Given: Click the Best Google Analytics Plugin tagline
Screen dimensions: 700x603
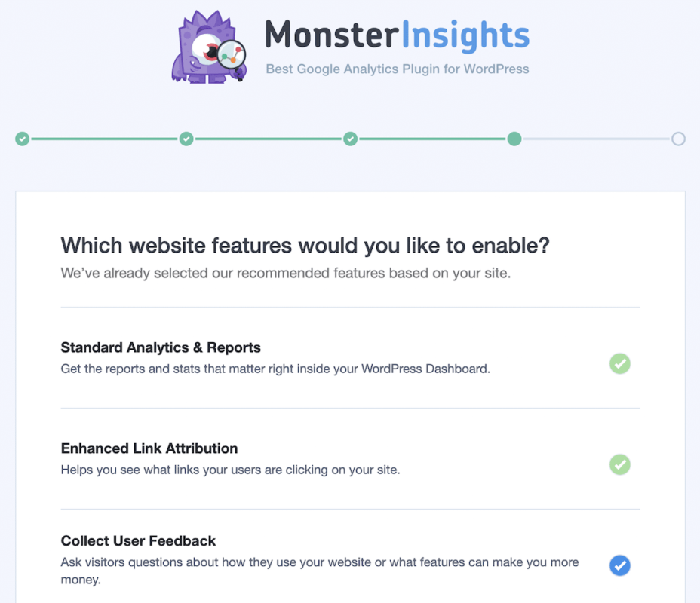Looking at the screenshot, I should click(x=398, y=69).
